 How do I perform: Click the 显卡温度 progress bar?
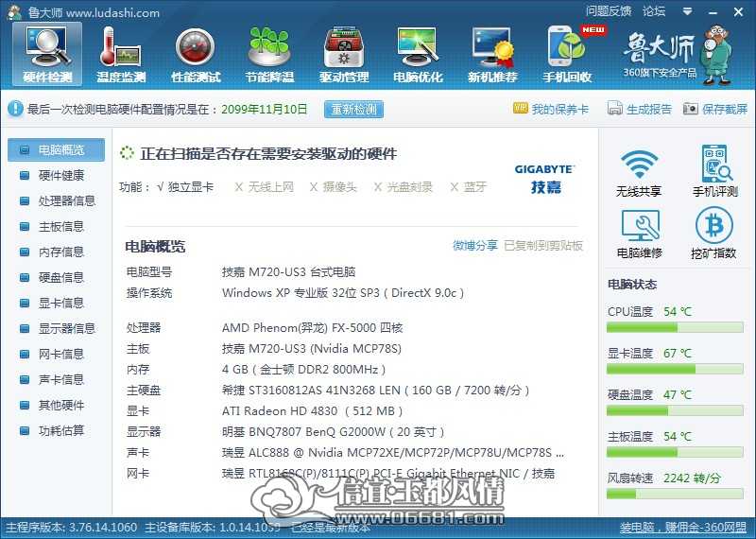point(675,370)
